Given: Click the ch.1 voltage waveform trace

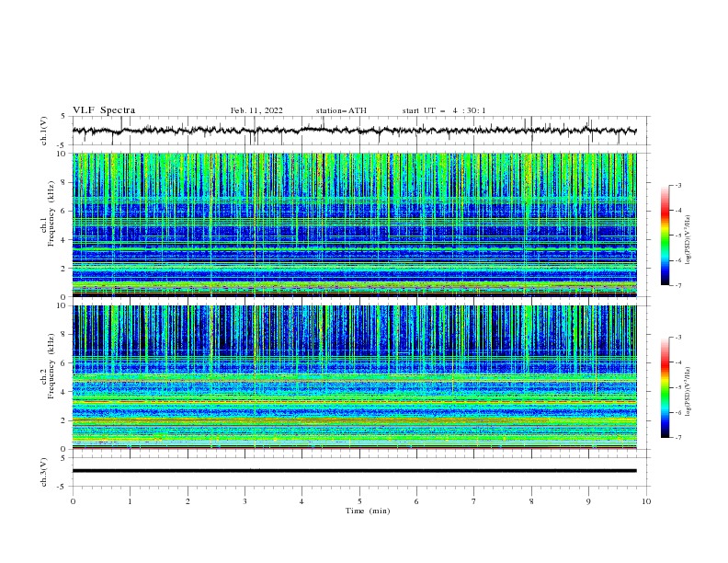Looking at the screenshot, I should (354, 131).
